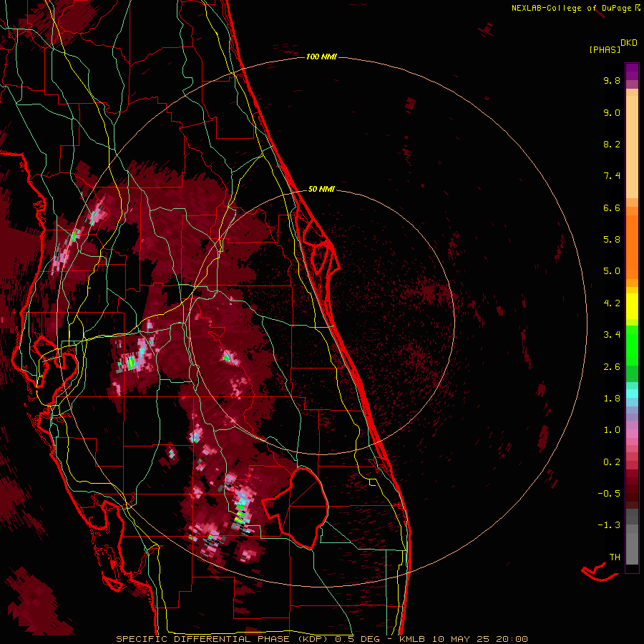Click the 100 NMI range ring label

(321, 57)
